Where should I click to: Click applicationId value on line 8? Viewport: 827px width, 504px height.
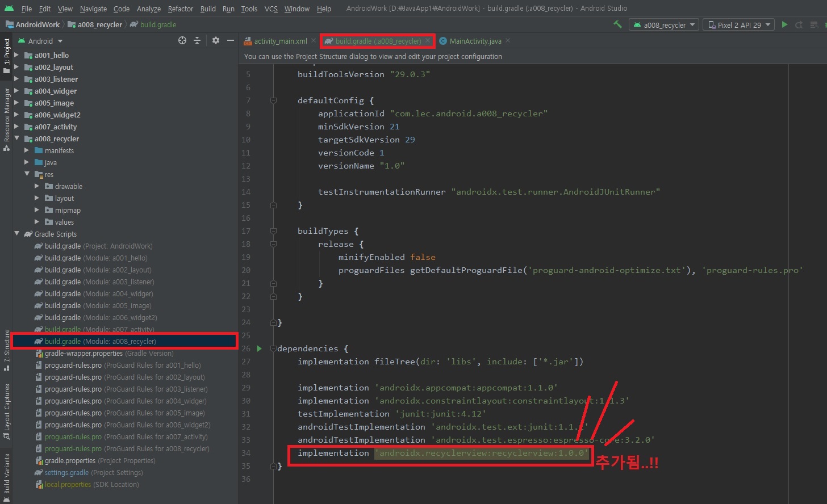469,114
